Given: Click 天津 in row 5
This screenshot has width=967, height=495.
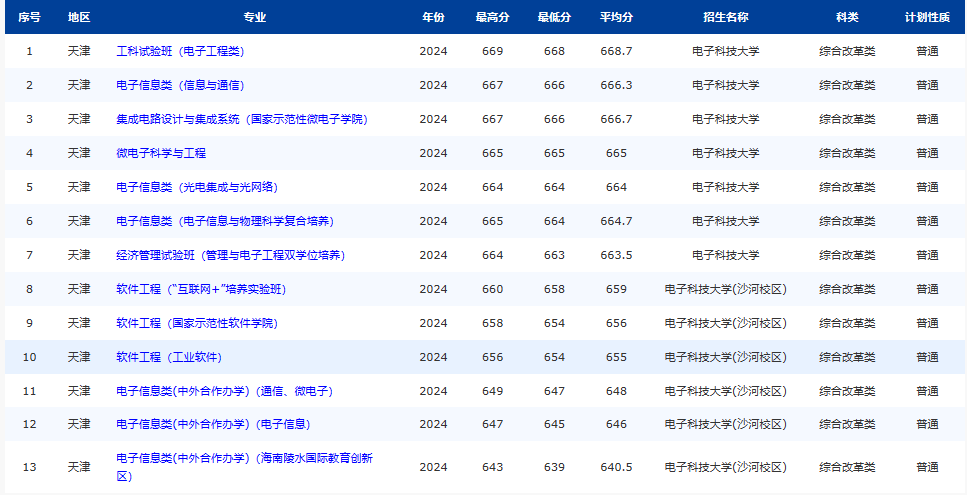Looking at the screenshot, I should (x=79, y=187).
